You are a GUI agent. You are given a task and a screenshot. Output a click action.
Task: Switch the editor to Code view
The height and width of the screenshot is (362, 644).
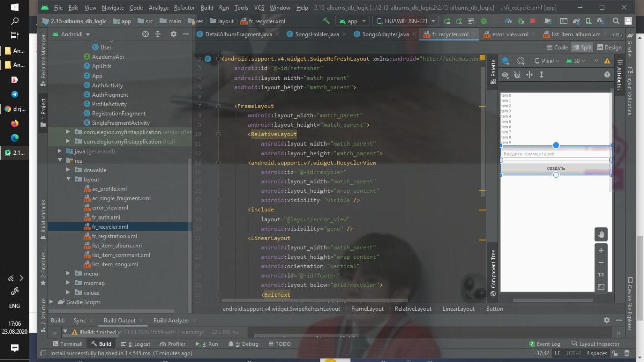pyautogui.click(x=556, y=47)
